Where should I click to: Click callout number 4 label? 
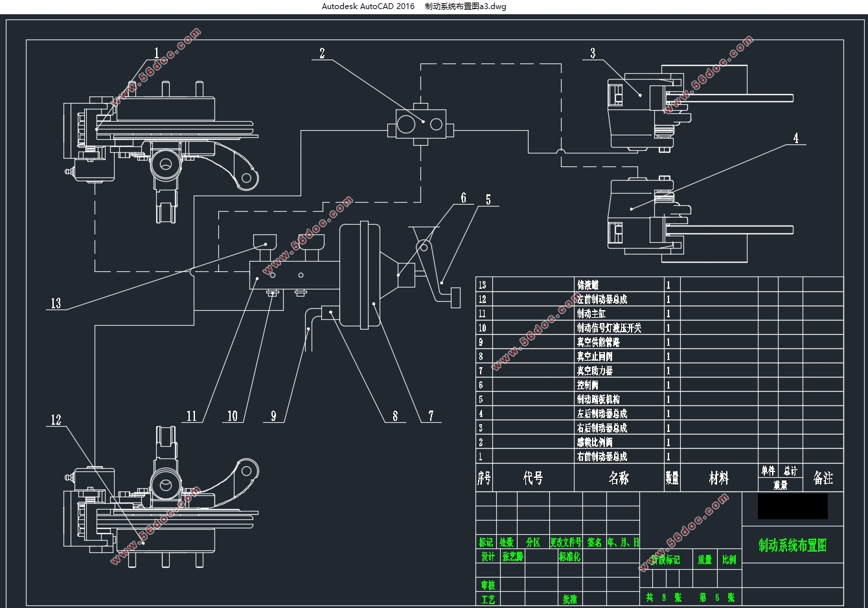click(796, 138)
